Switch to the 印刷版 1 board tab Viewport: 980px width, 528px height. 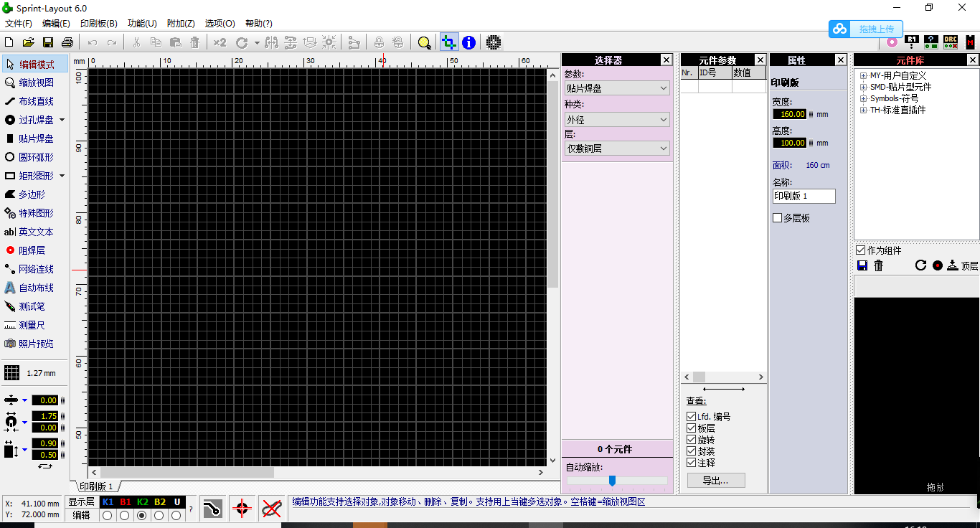point(96,486)
